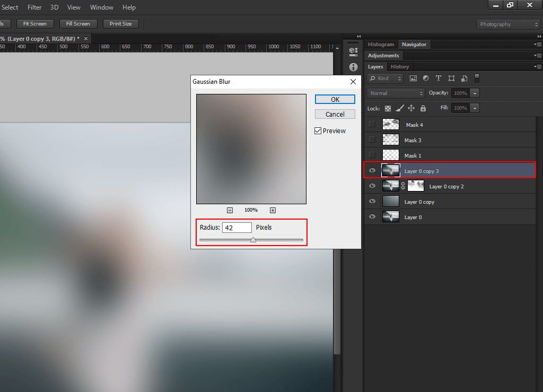Switch to the Navigator tab
543x392 pixels.
[x=414, y=45]
